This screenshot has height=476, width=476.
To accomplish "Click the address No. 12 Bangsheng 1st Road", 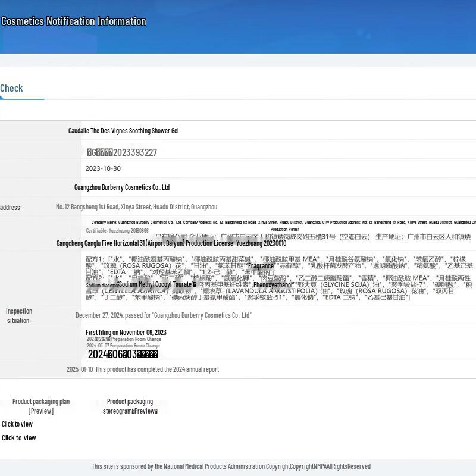I will [136, 207].
